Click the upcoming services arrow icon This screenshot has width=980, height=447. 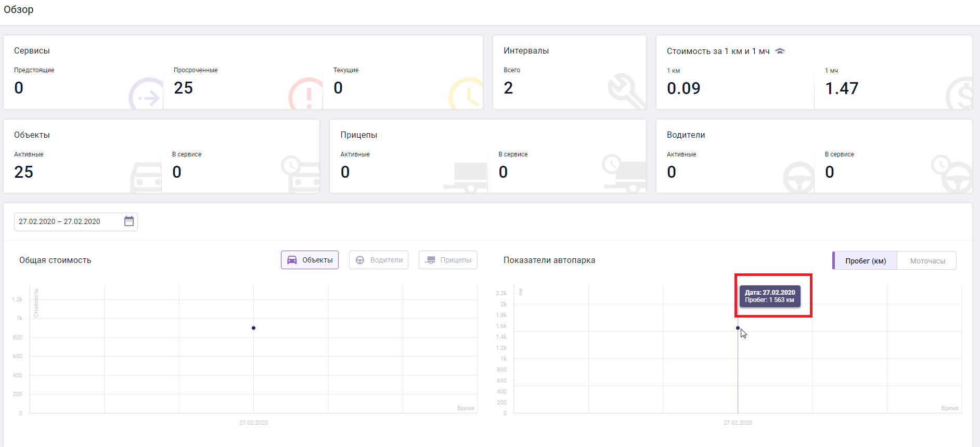pos(147,95)
